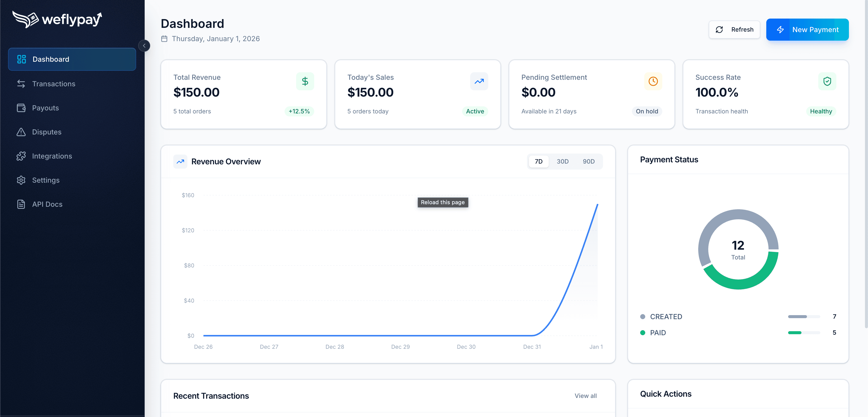This screenshot has height=417, width=868.
Task: Click the clock icon on Pending Settlement card
Action: pos(653,81)
